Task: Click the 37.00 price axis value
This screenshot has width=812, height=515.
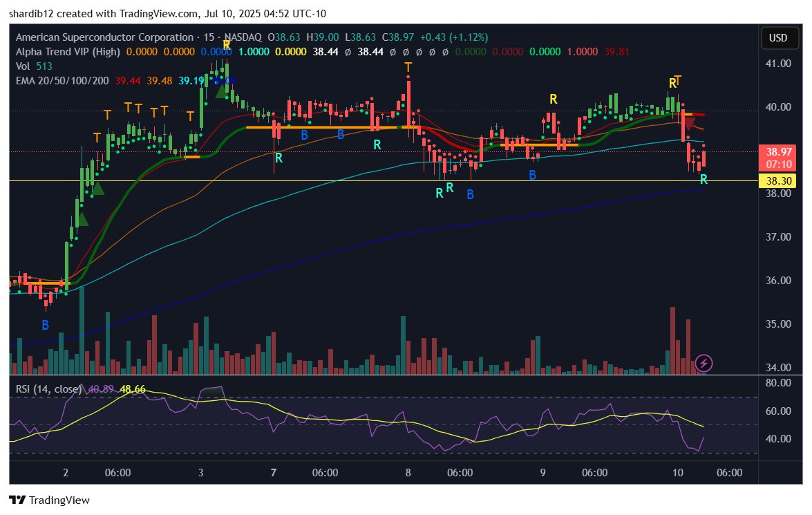Action: (x=778, y=237)
